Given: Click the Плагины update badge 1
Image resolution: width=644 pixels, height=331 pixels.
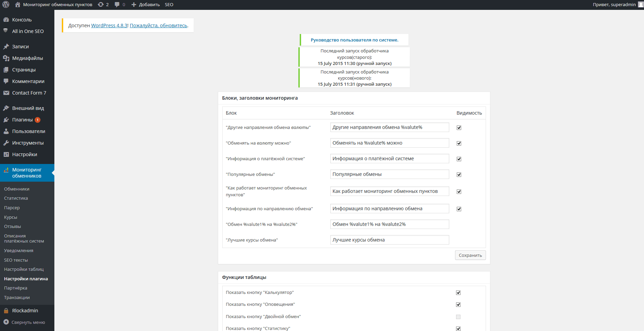Looking at the screenshot, I should (x=38, y=120).
